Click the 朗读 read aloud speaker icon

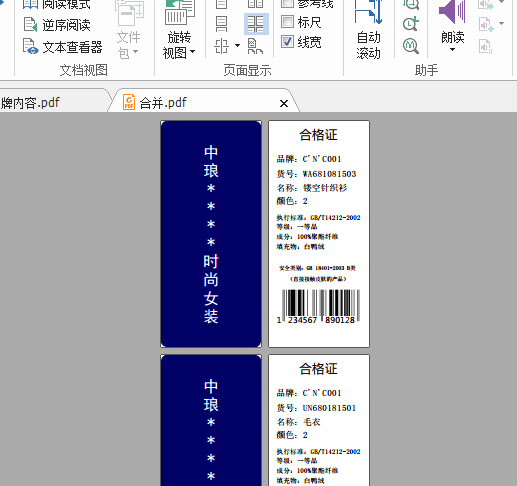452,12
